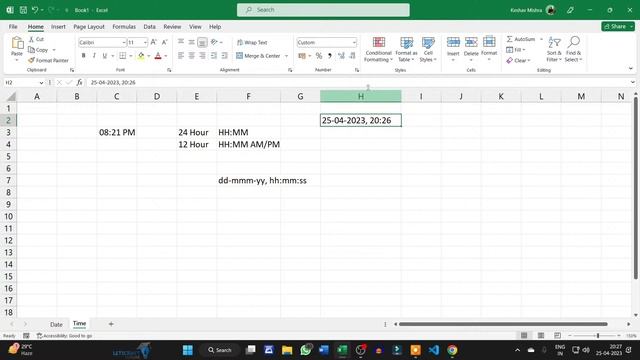640x360 pixels.
Task: Center cell text horizontally
Action: click(x=191, y=56)
